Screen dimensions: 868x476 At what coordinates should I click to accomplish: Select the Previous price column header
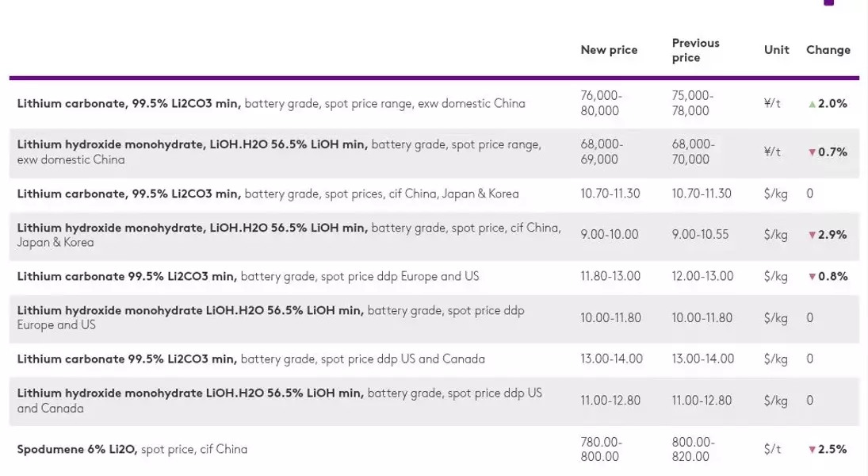(695, 50)
